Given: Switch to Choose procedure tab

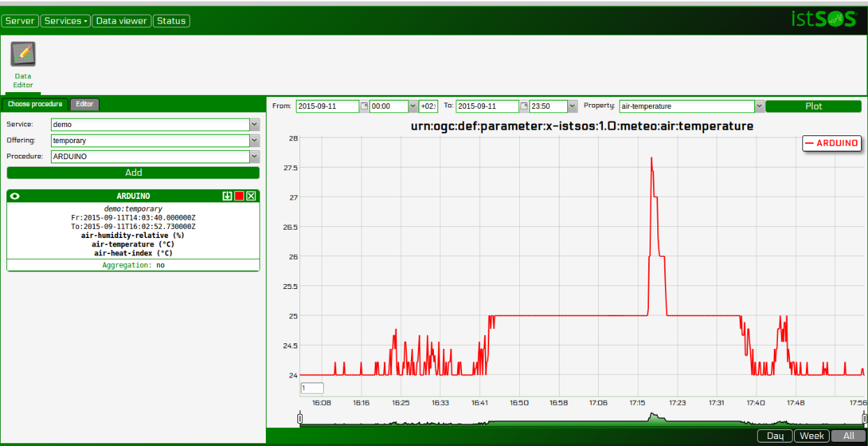Looking at the screenshot, I should pyautogui.click(x=35, y=104).
